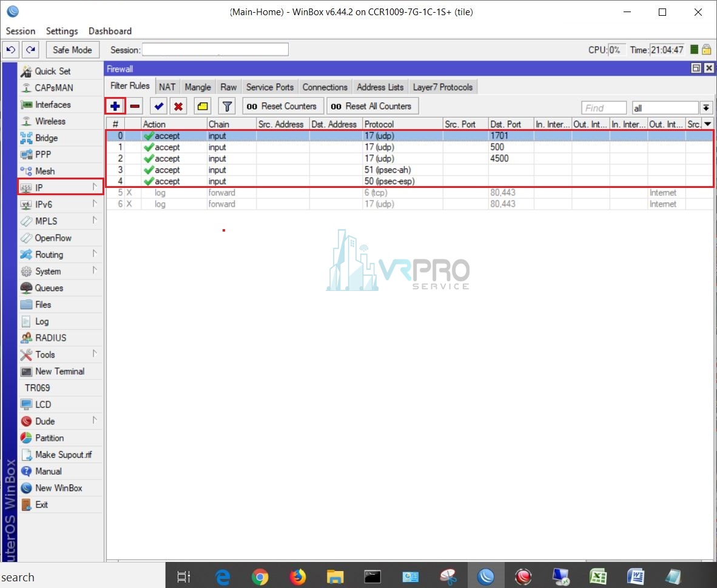Add a new firewall rule with plus icon

point(115,107)
